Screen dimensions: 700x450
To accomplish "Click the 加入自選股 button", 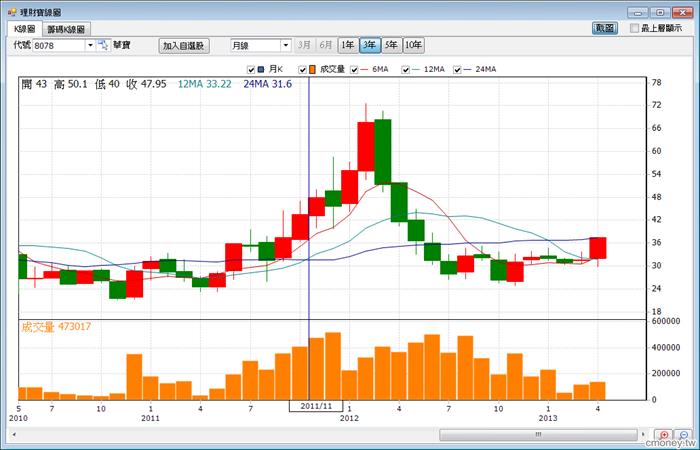I will pyautogui.click(x=184, y=46).
